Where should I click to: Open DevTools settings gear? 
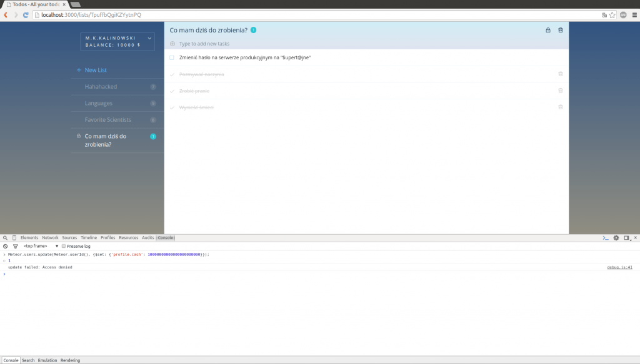click(616, 238)
